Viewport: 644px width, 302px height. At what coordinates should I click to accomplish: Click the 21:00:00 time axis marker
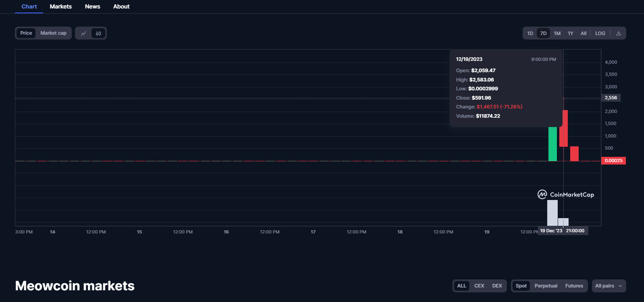click(575, 231)
